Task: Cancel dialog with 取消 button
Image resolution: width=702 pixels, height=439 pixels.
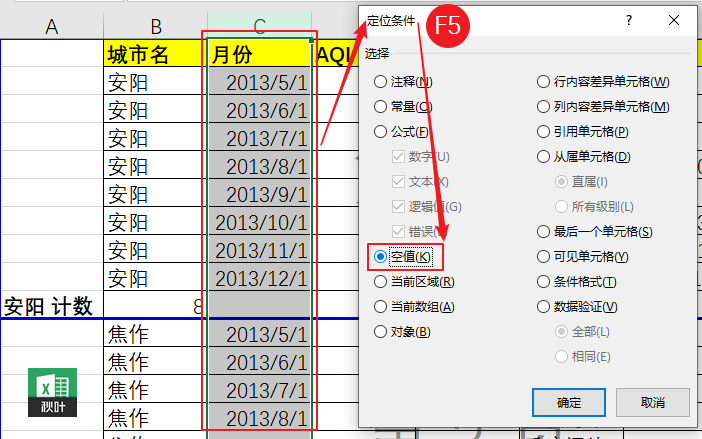Action: [653, 403]
